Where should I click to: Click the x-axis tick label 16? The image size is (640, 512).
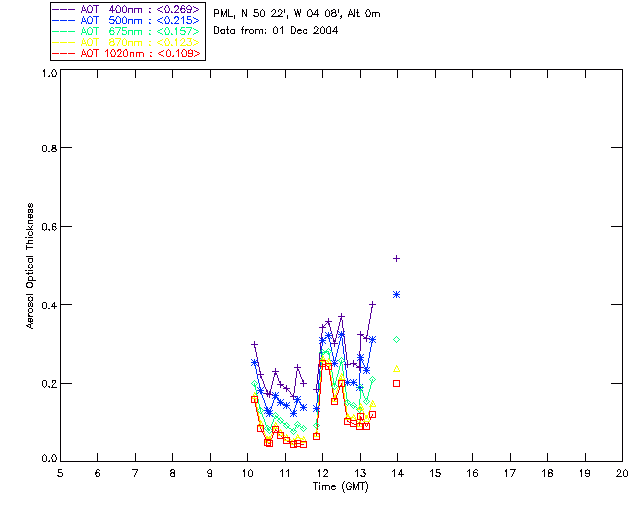472,473
